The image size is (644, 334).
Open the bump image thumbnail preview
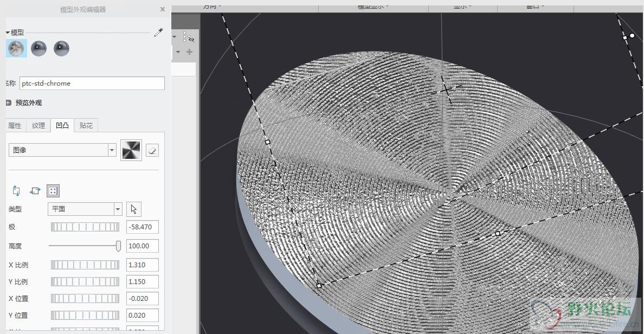pos(131,150)
